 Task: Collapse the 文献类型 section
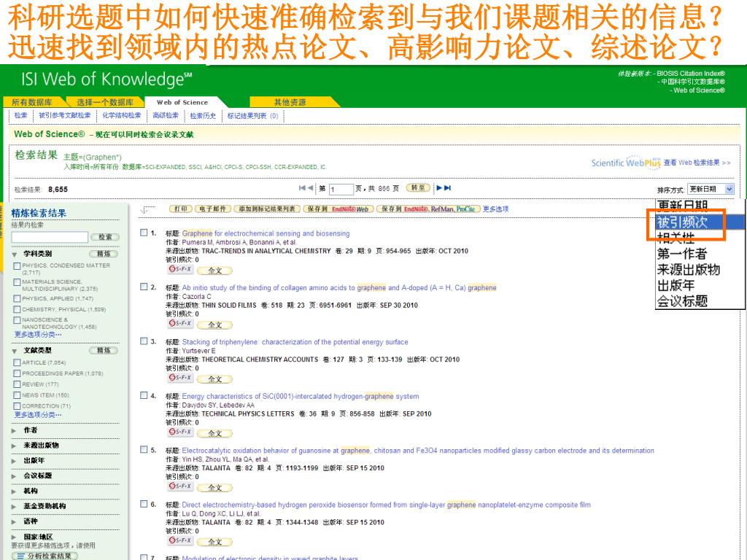(x=15, y=351)
